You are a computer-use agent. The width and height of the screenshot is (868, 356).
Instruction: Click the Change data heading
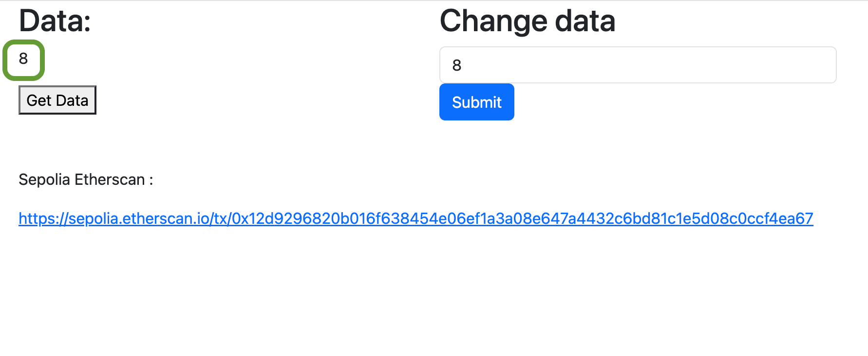coord(527,20)
